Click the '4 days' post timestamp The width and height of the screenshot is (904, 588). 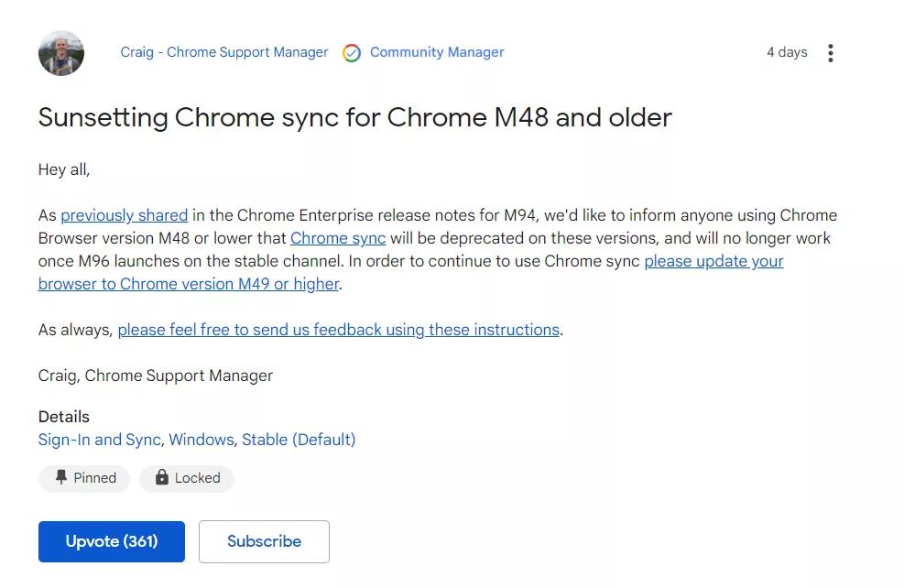[x=786, y=52]
